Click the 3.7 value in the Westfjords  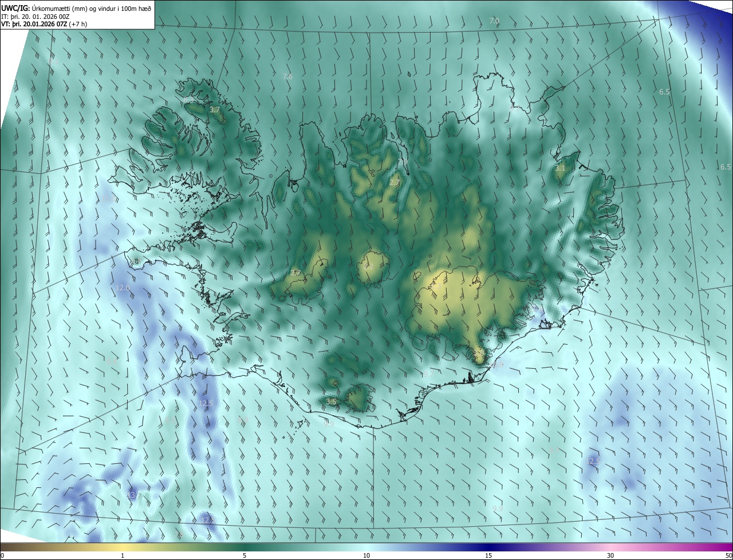(x=215, y=109)
